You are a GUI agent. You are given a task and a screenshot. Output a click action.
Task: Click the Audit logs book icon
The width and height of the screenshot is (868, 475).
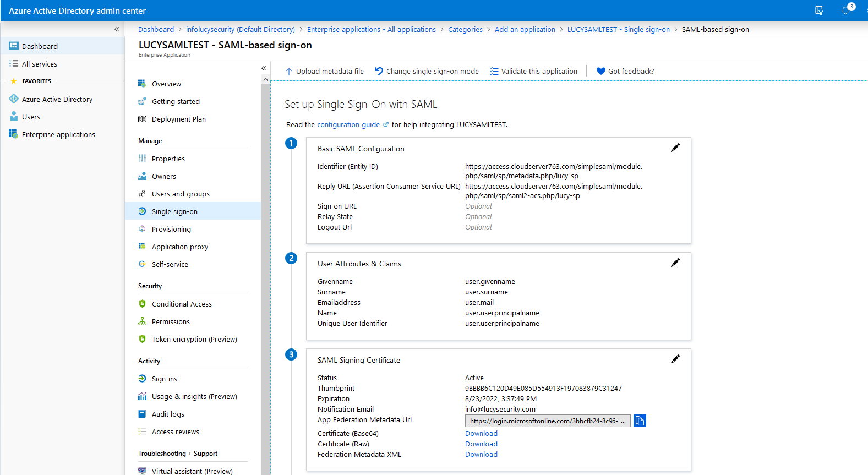142,414
